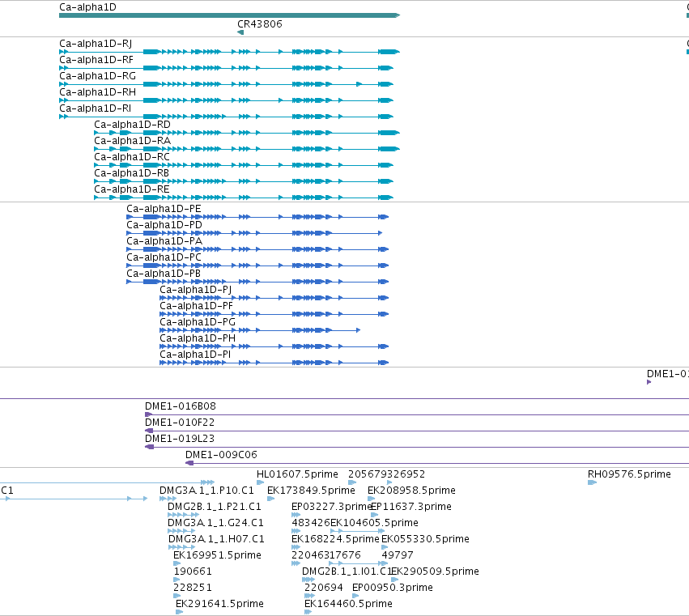Choose the Ca-alpha1D-PC protein label
This screenshot has height=616, width=689.
tap(164, 258)
